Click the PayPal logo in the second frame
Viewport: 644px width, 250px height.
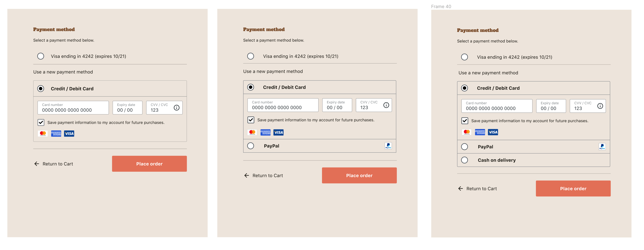pyautogui.click(x=388, y=146)
